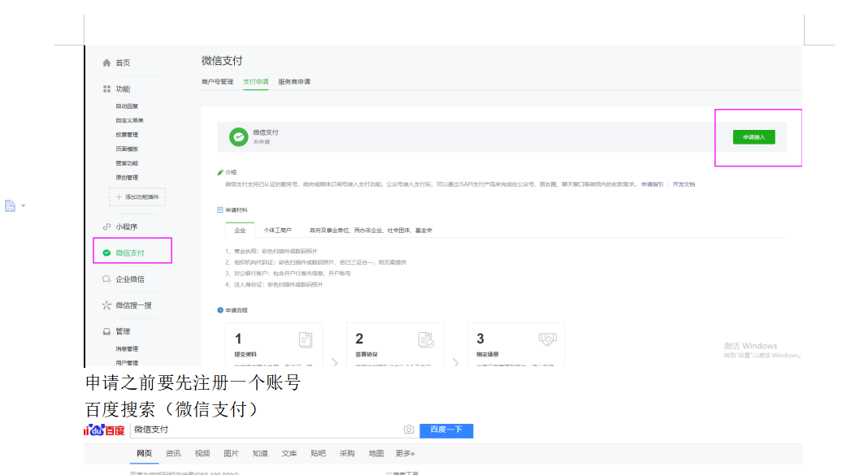Click the line 申请之前要先注册一个账号
The image size is (868, 475).
coord(193,382)
